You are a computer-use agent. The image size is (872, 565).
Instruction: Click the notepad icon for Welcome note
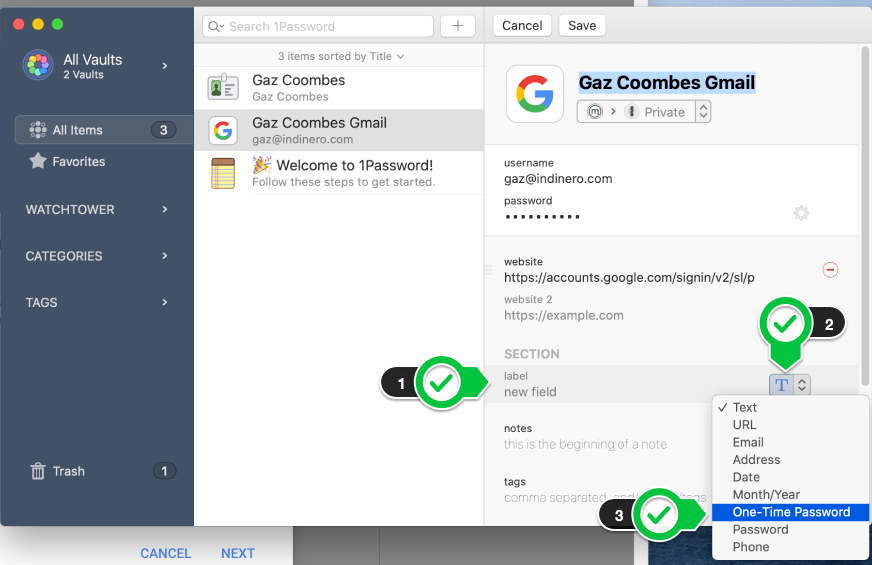point(223,173)
